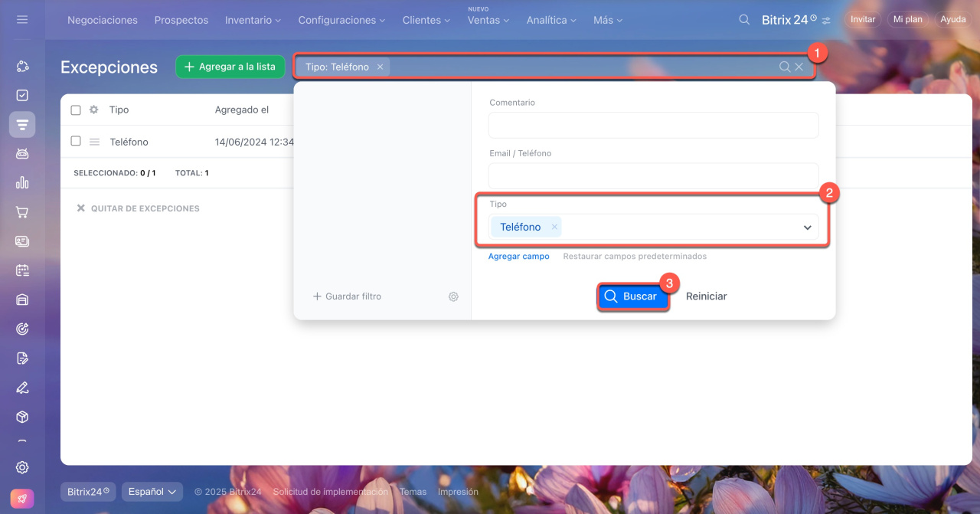Viewport: 980px width, 514px height.
Task: Open the contact card sidebar icon
Action: [x=22, y=241]
